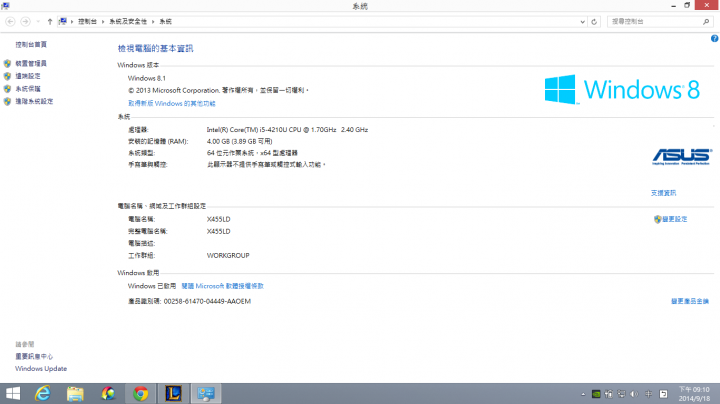720x404 pixels.
Task: Click the white tray icon beside clock
Action: 664,394
